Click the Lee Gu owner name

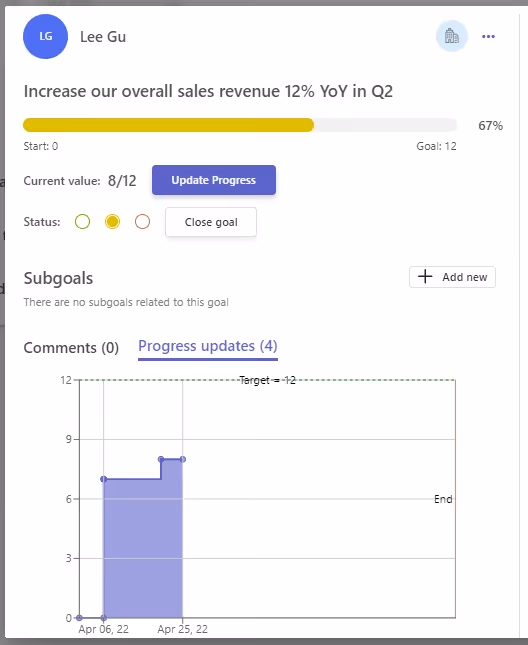click(x=103, y=37)
